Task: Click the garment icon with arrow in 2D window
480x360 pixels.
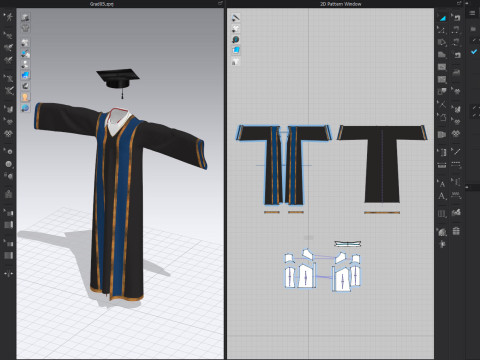Action: coord(236,28)
